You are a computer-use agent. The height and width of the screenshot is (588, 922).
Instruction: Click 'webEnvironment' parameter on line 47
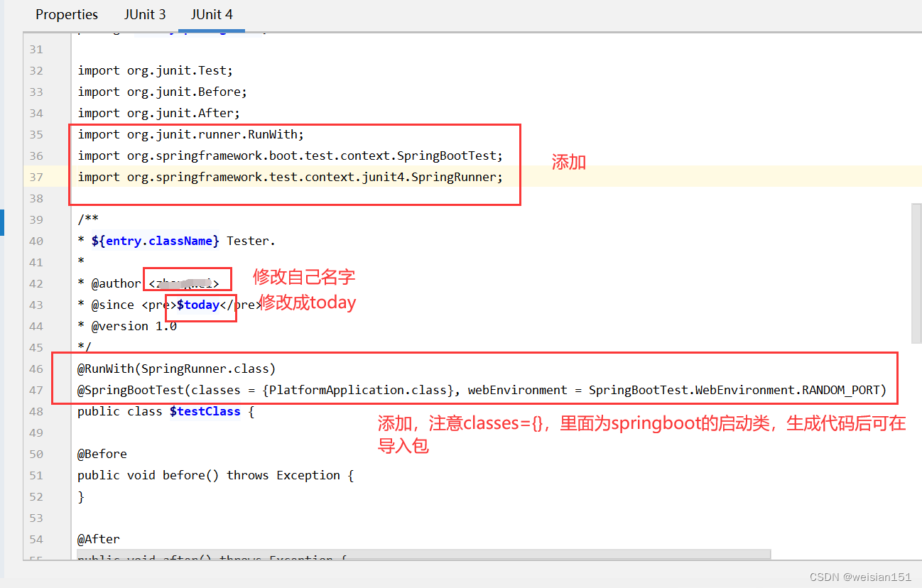pos(518,390)
